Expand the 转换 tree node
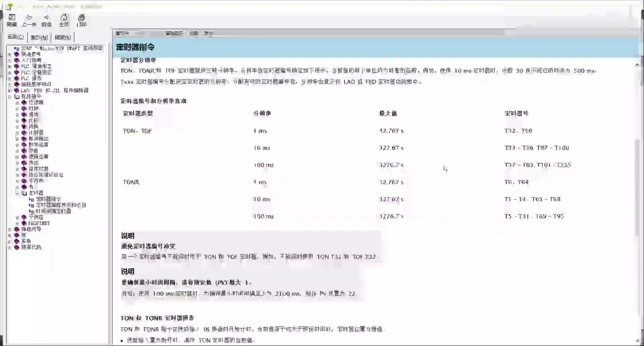 coord(17,127)
